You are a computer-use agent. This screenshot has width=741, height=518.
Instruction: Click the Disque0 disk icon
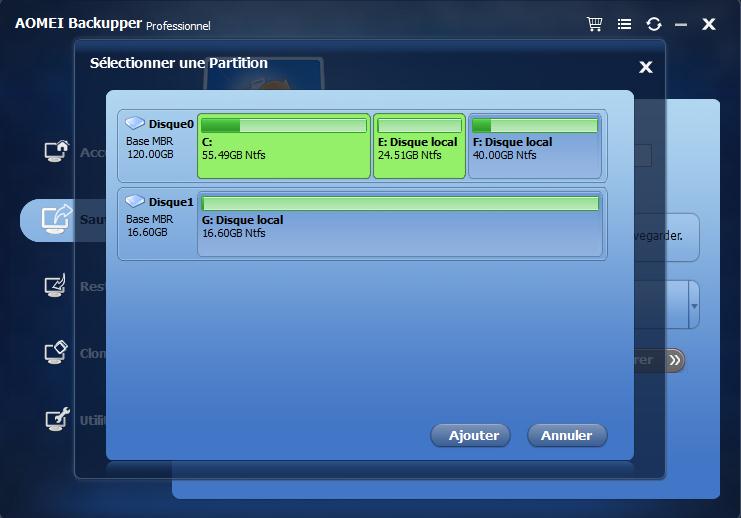(135, 123)
